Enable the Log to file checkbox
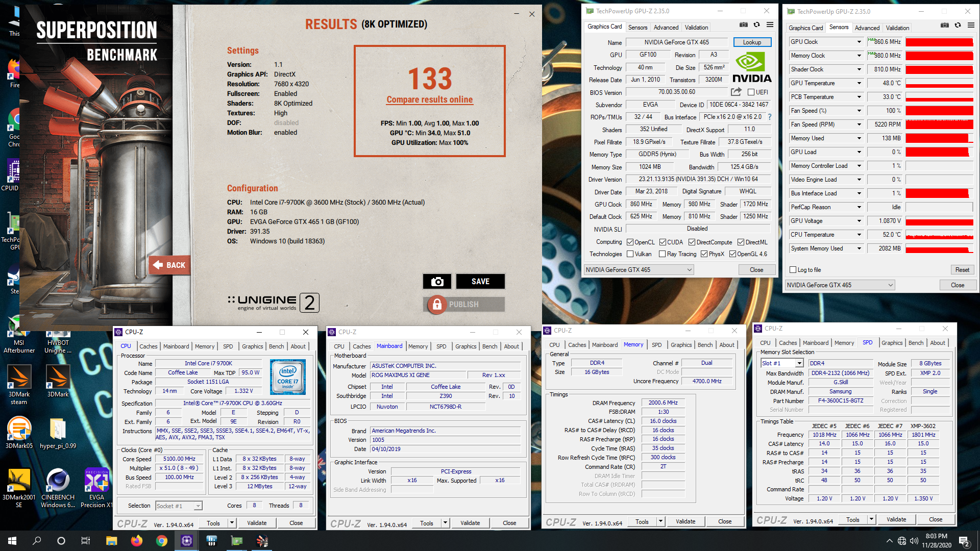 [x=793, y=270]
